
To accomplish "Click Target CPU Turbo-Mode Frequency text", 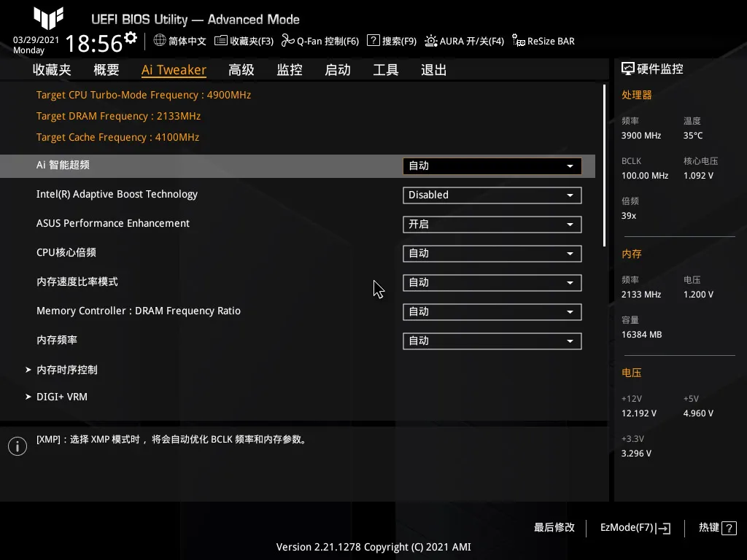I will 144,95.
